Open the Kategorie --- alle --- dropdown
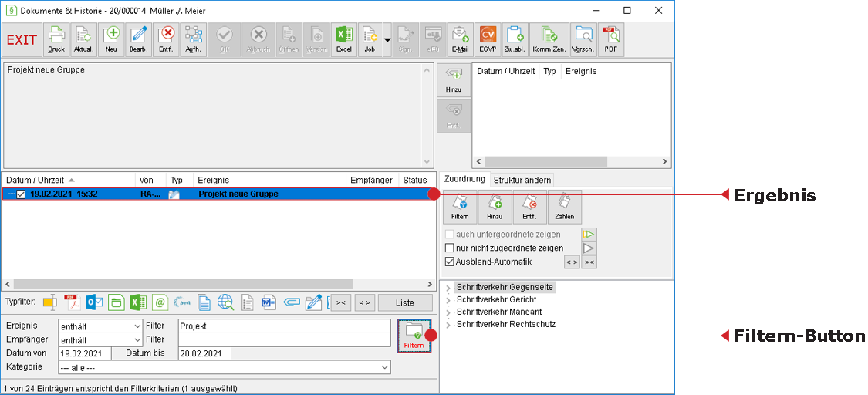 (225, 367)
